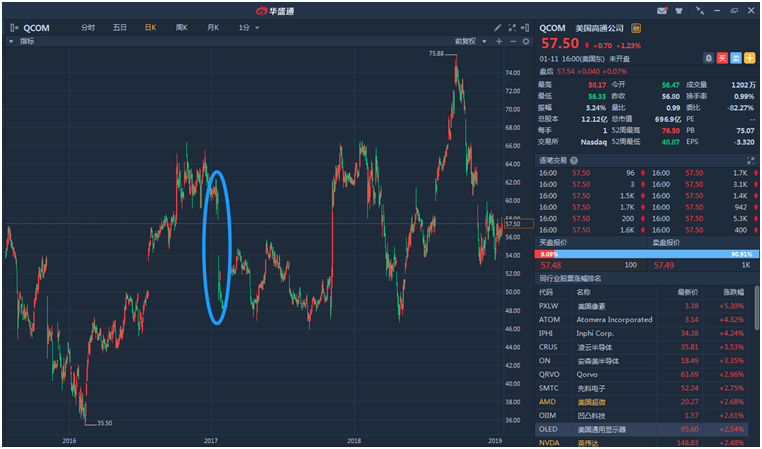Open the mail messages icon
Viewport: 762px width, 449px height.
coord(661,10)
